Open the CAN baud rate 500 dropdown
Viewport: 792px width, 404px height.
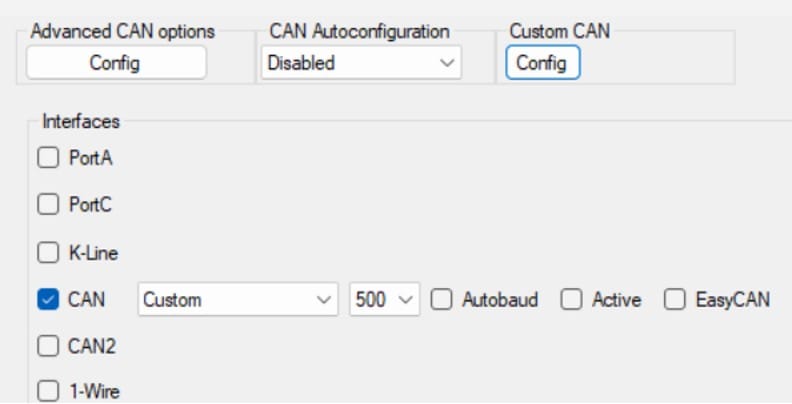384,299
